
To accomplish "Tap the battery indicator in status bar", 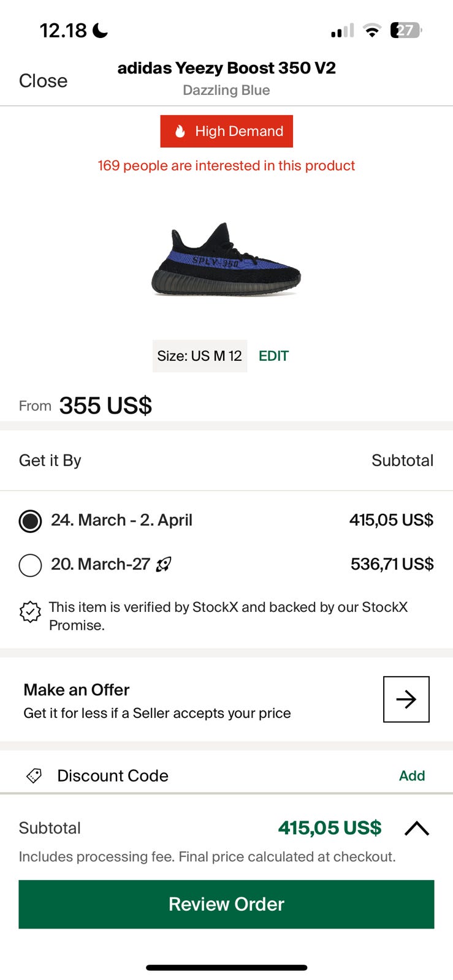I will 406,30.
